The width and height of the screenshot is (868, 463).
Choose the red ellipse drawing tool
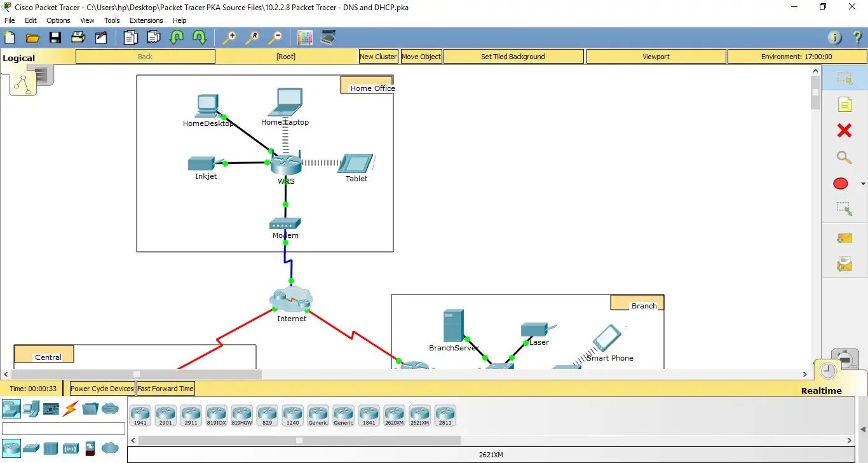click(x=841, y=184)
